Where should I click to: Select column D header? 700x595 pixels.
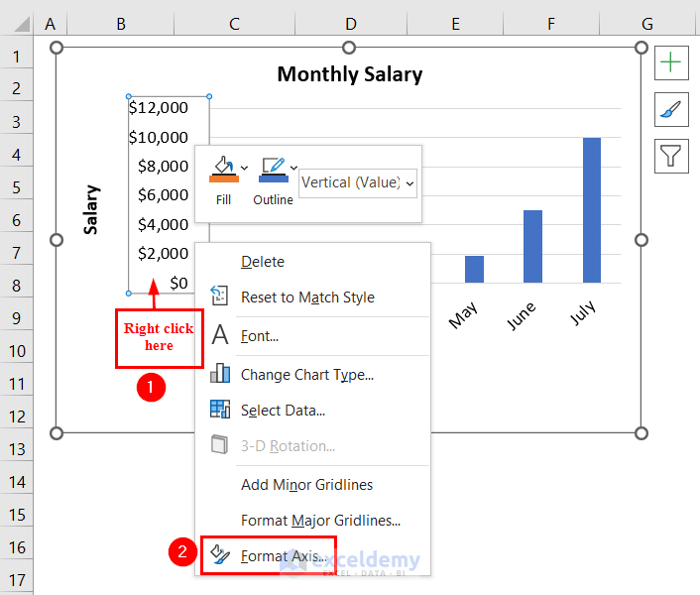click(x=351, y=24)
